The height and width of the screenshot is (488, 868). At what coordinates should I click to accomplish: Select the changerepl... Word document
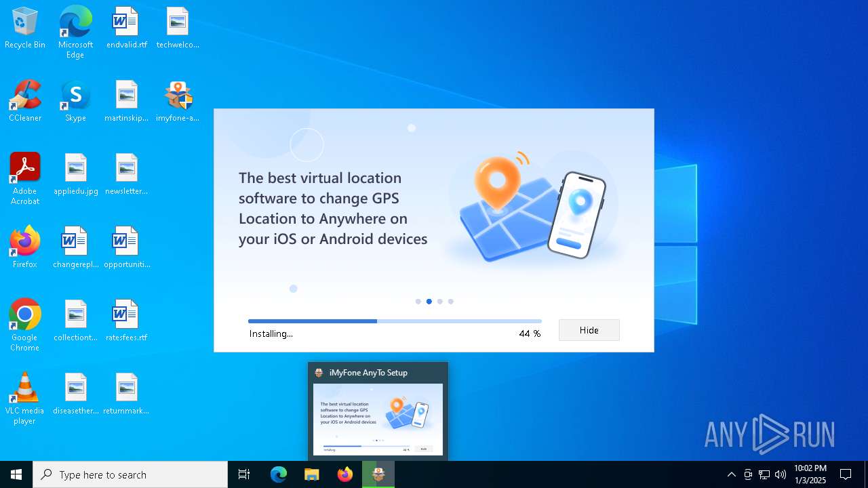[75, 248]
